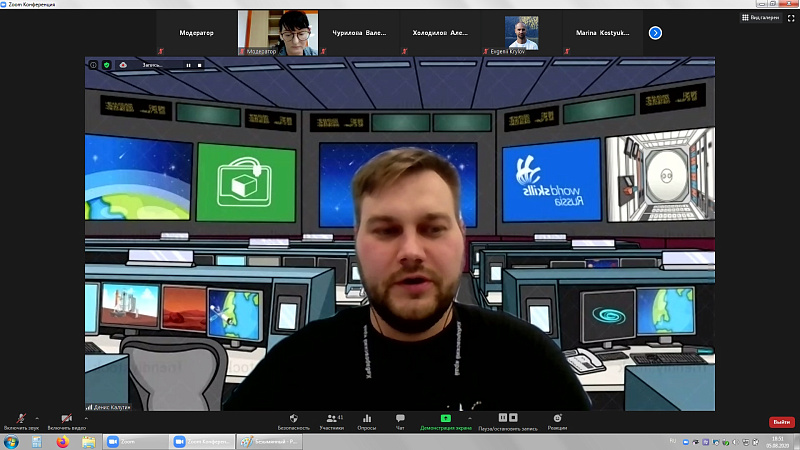The width and height of the screenshot is (800, 450).
Task: Expand audio options arrow beside microphone
Action: [37, 418]
